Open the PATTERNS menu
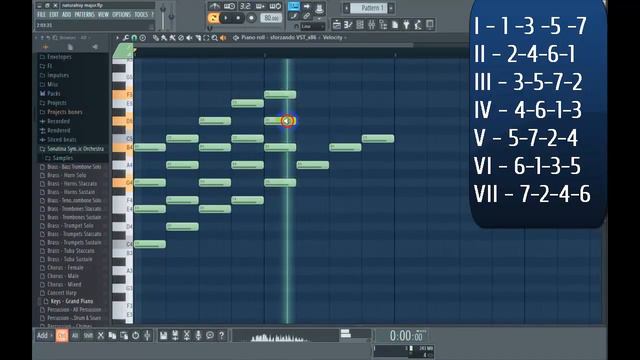This screenshot has height=360, width=640. (84, 15)
